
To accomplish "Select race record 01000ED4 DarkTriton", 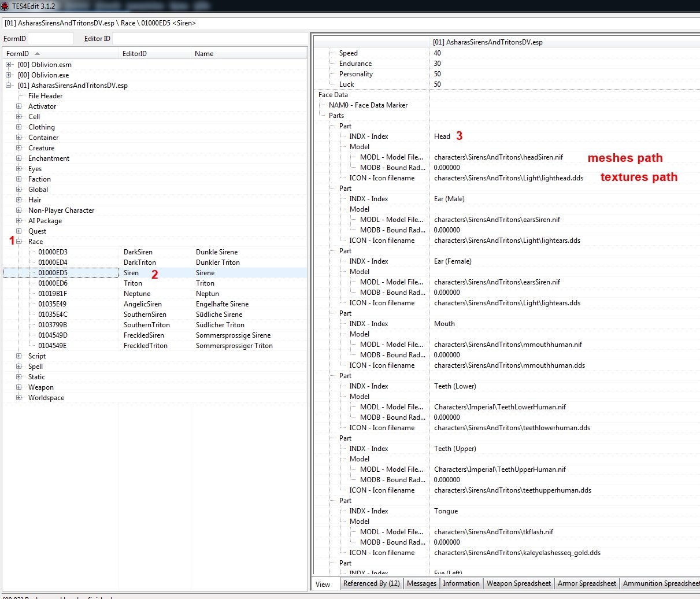I will click(x=155, y=262).
